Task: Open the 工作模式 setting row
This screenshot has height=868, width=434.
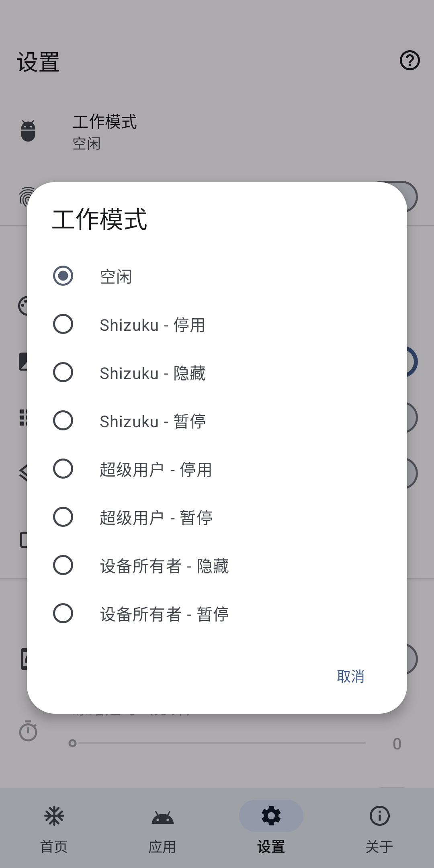Action: pos(104,132)
